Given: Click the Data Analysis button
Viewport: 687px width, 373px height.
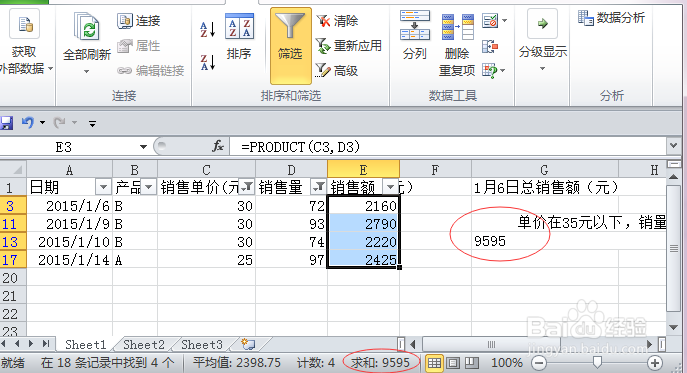Looking at the screenshot, I should [x=611, y=18].
